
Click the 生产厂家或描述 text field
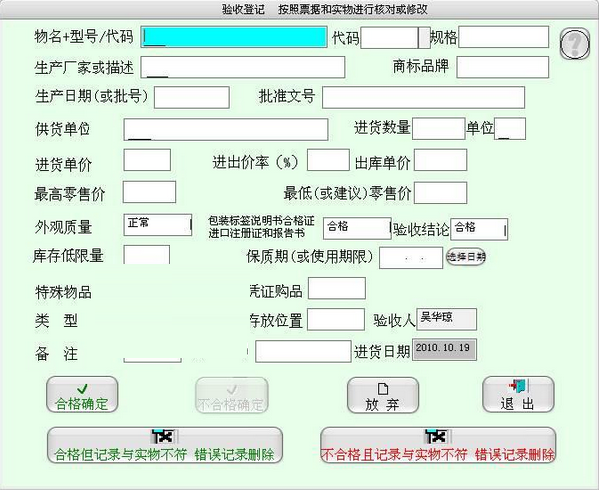coord(243,67)
